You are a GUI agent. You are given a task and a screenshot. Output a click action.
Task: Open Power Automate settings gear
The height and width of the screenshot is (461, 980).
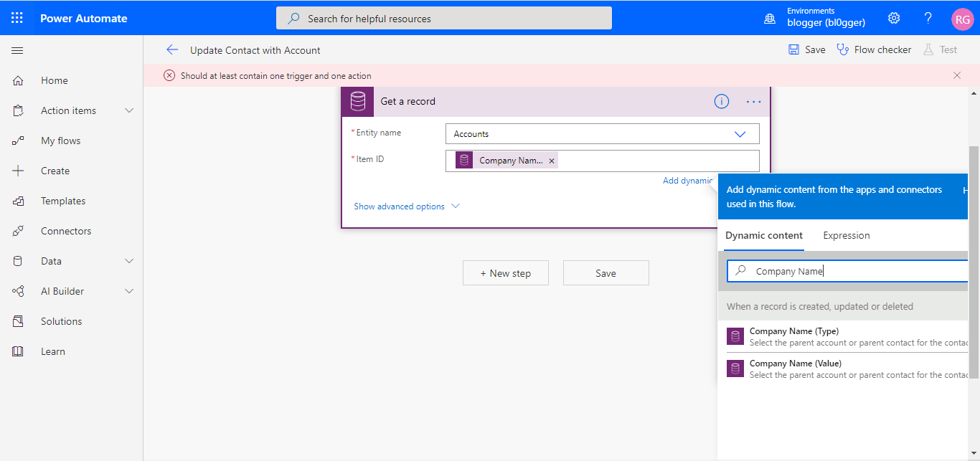(x=893, y=17)
